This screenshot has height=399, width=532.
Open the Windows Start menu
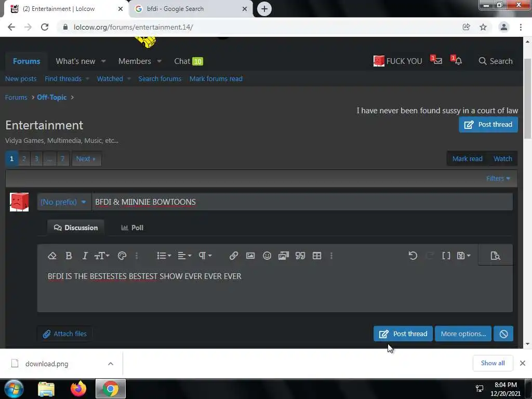pos(14,389)
